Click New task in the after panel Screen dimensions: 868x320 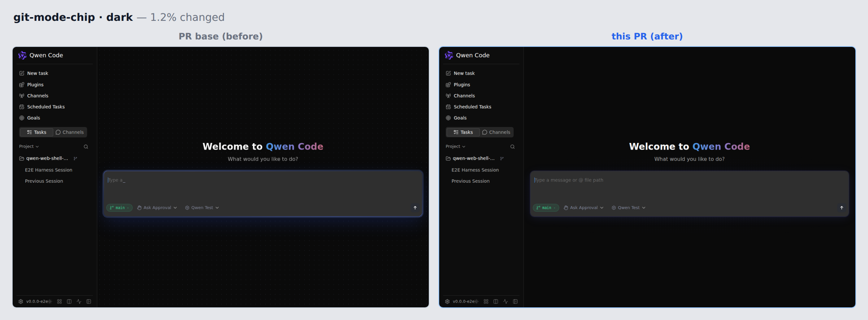[460, 73]
